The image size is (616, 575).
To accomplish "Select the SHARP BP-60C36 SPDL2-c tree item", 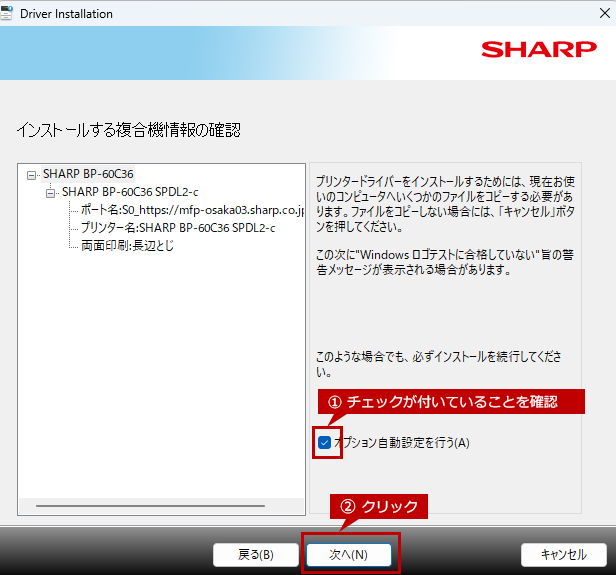I will [130, 192].
